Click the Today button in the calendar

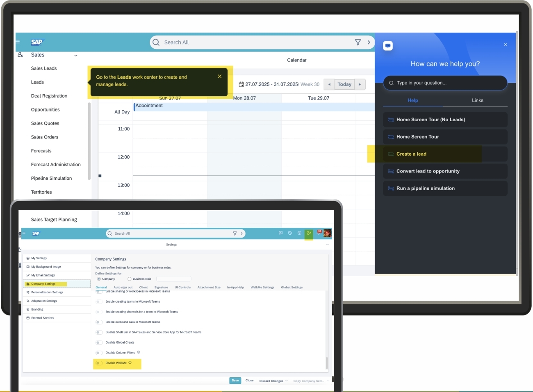pyautogui.click(x=344, y=84)
